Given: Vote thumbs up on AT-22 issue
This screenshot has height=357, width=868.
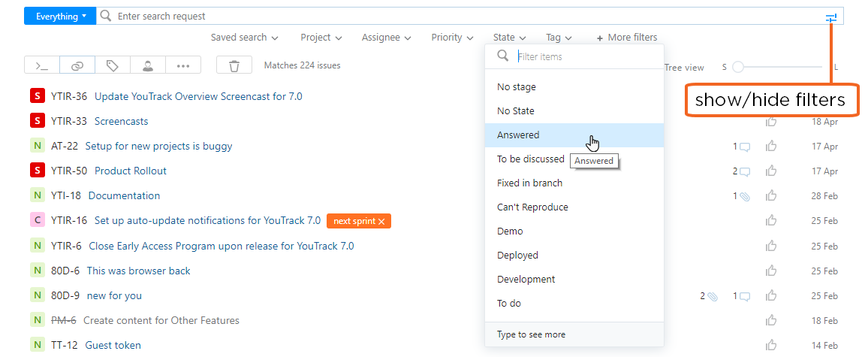Looking at the screenshot, I should pos(770,147).
